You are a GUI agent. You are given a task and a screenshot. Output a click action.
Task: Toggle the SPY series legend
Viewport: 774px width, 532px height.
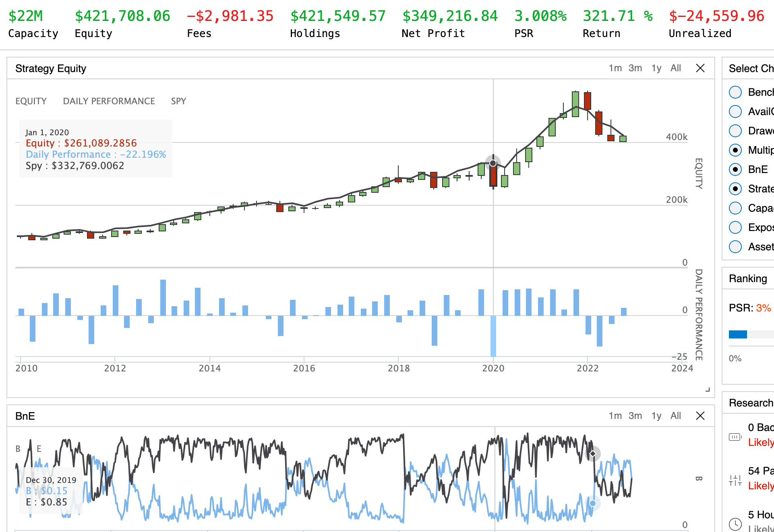point(178,101)
